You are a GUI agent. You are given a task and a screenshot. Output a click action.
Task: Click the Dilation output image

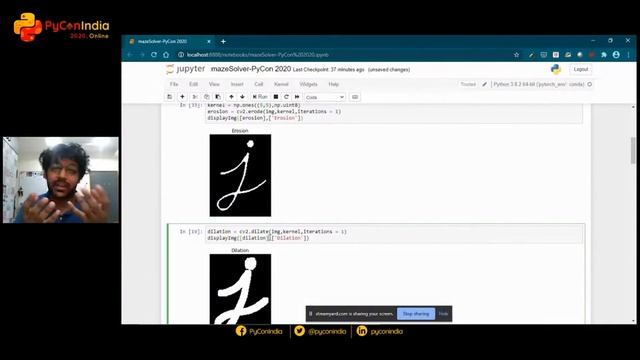240,289
